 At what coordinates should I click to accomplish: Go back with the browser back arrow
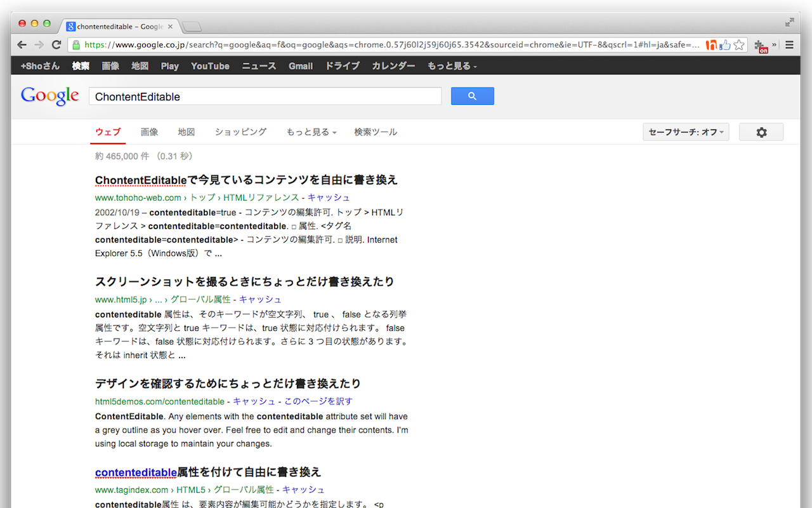point(22,44)
